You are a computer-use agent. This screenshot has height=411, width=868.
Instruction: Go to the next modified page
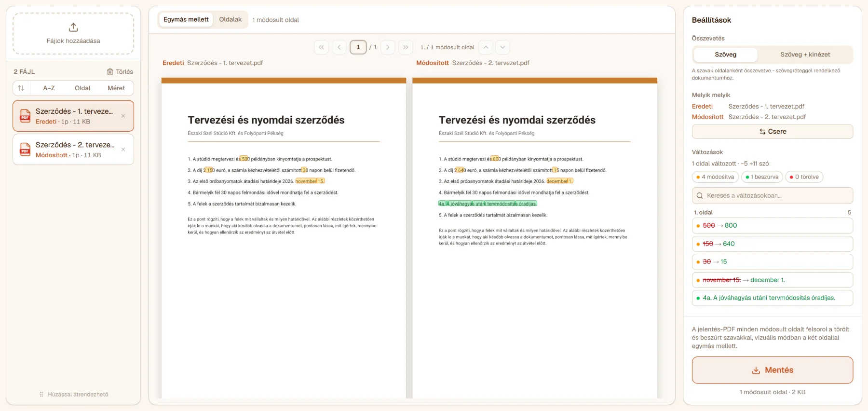click(502, 47)
